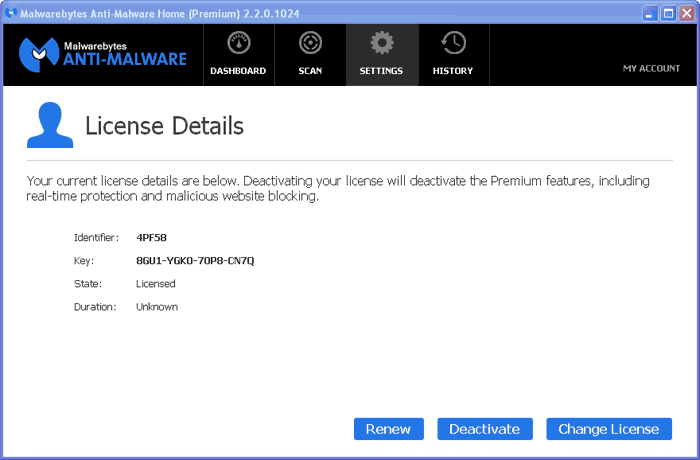Viewport: 700px width, 460px height.
Task: Click the title bar Malwarebytes app icon
Action: tap(10, 13)
